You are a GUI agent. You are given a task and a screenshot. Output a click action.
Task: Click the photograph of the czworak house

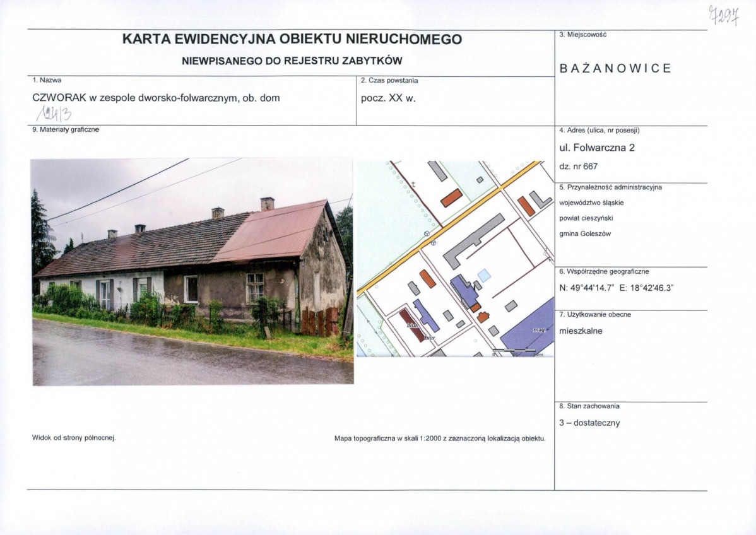[192, 272]
